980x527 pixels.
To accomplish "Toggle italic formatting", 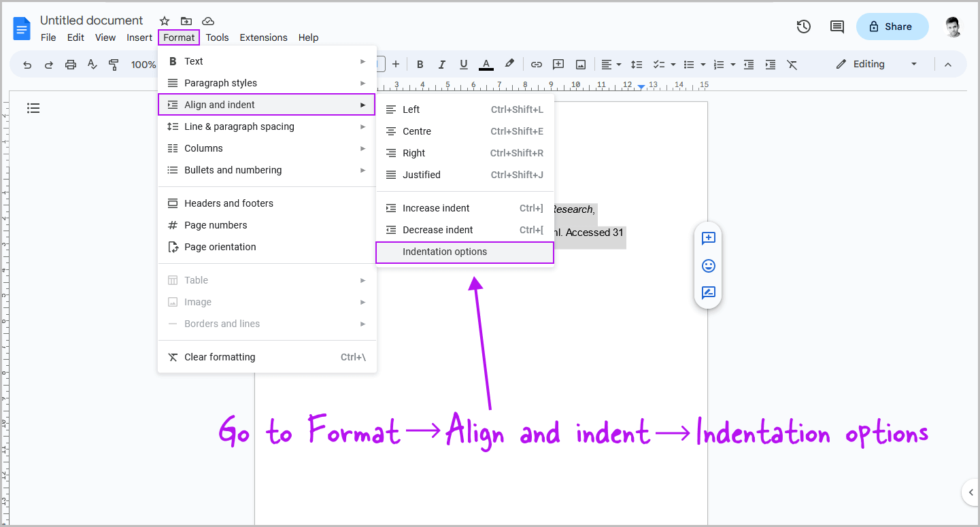I will point(442,64).
